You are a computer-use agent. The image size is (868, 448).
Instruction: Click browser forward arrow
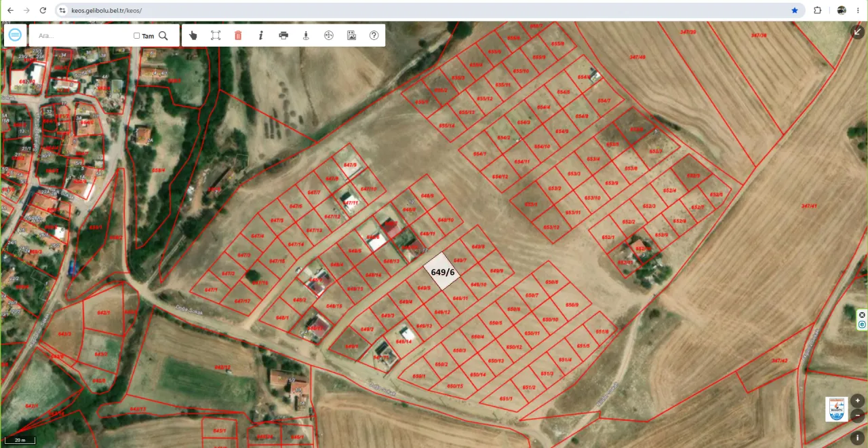(x=26, y=10)
